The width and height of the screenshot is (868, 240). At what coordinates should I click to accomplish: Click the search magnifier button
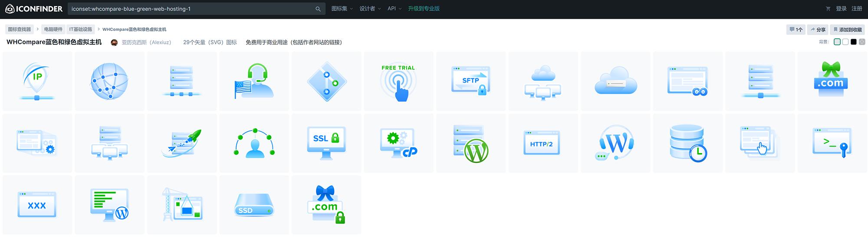click(318, 9)
